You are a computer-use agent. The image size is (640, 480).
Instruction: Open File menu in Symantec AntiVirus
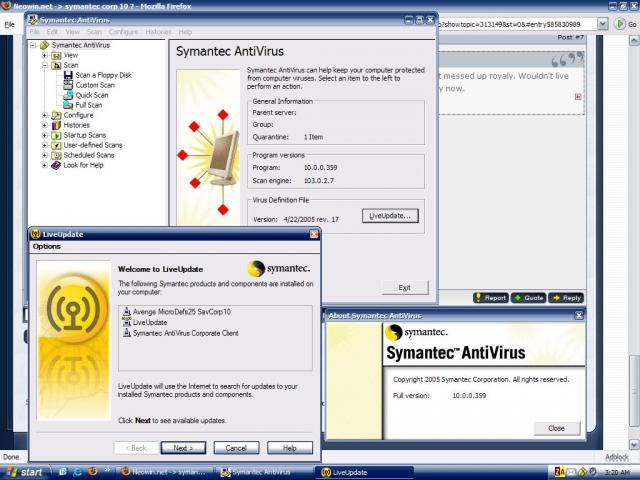point(34,32)
